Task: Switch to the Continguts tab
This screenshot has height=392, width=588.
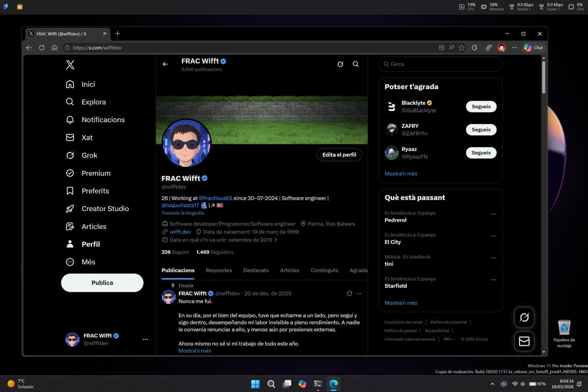Action: [x=324, y=270]
